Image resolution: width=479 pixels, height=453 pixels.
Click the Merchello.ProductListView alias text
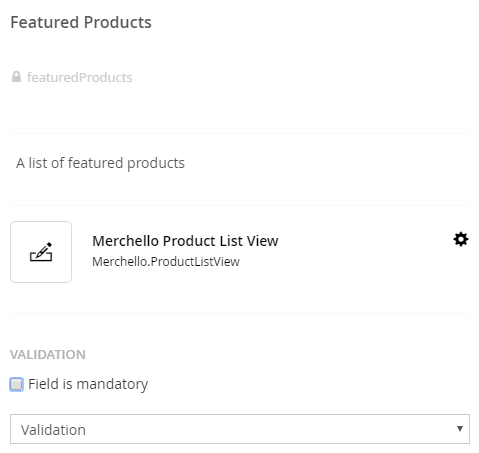point(166,262)
